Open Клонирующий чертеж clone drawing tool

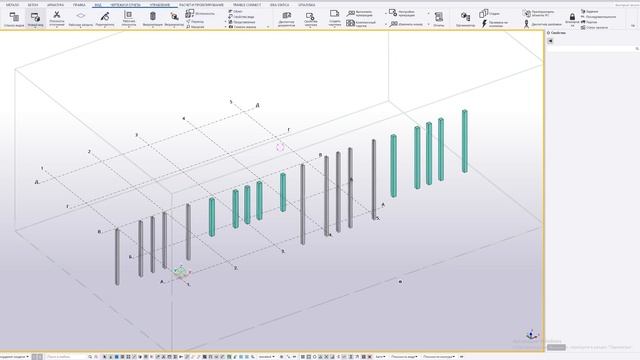tap(361, 24)
